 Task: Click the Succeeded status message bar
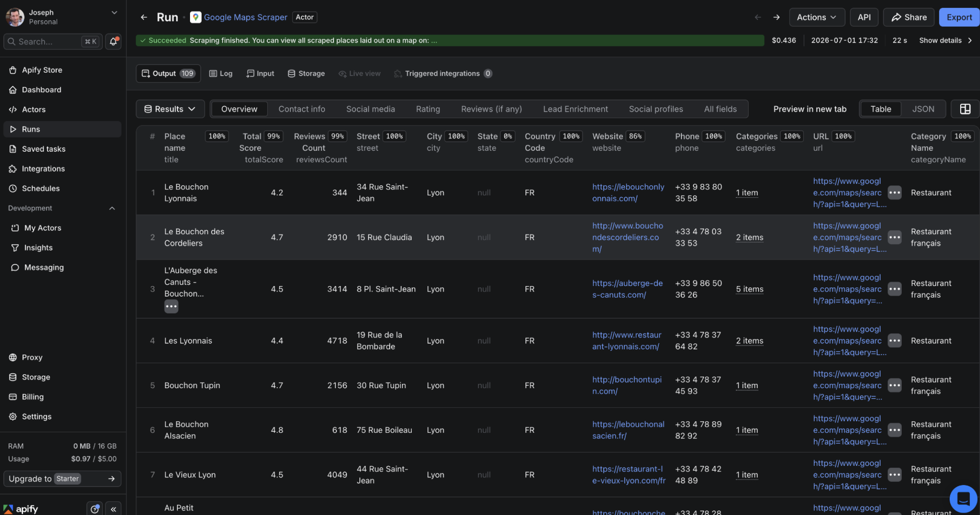(x=450, y=40)
